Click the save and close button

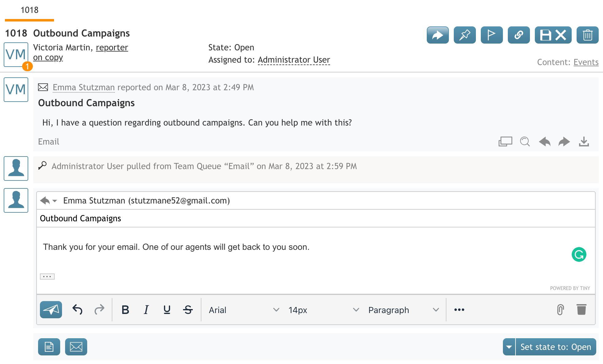[x=553, y=35]
